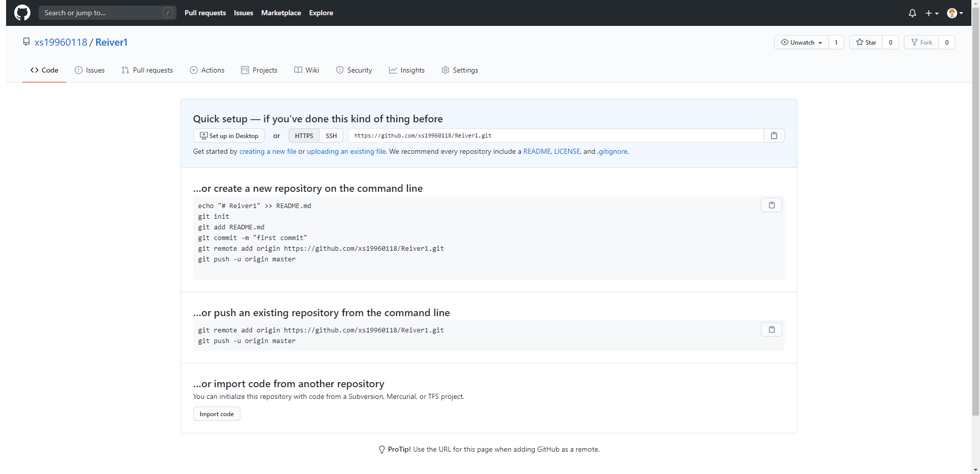The image size is (980, 474).
Task: Switch to the repository Issues tab
Action: 90,70
